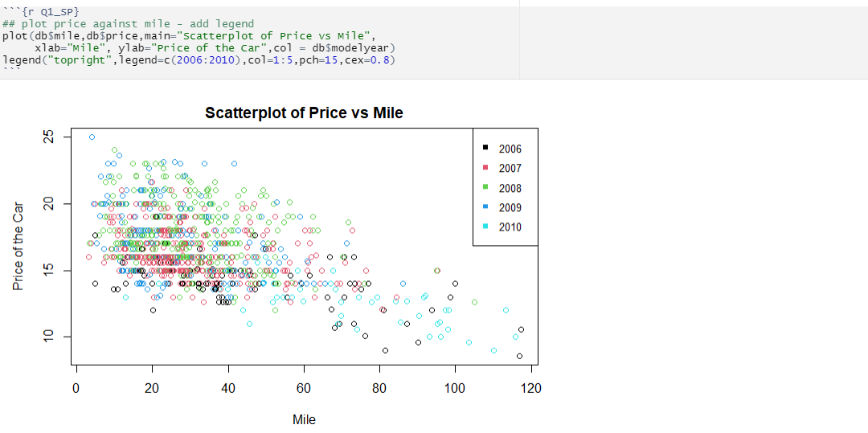Click the rotated y-axis label Price of the Car
868x433 pixels.
click(18, 247)
